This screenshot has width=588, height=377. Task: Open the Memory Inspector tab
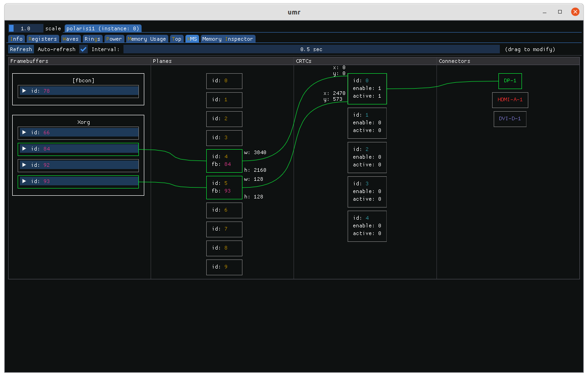pyautogui.click(x=228, y=39)
